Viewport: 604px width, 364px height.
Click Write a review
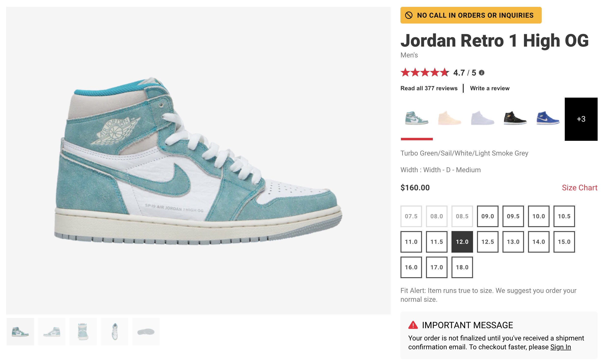(490, 88)
